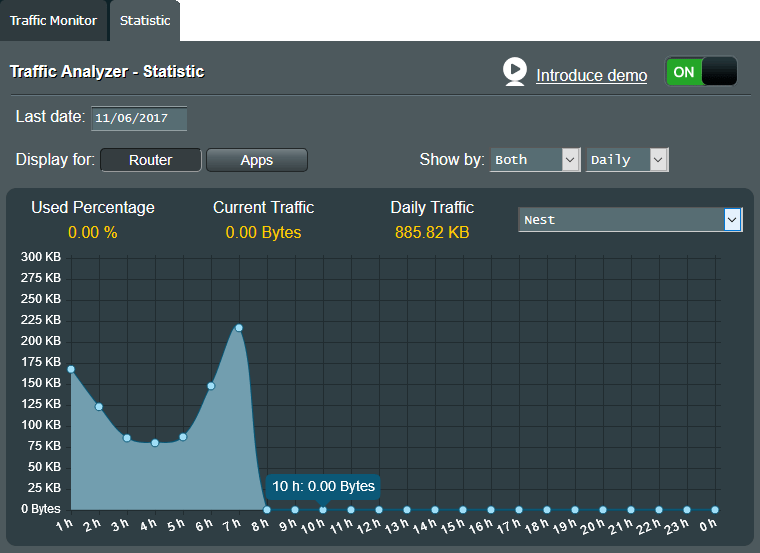Click the 18h data point at zero
The image size is (760, 553).
[x=547, y=510]
